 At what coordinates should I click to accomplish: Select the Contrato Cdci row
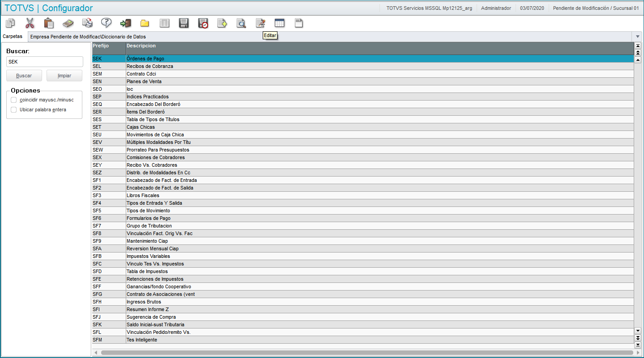pos(363,74)
